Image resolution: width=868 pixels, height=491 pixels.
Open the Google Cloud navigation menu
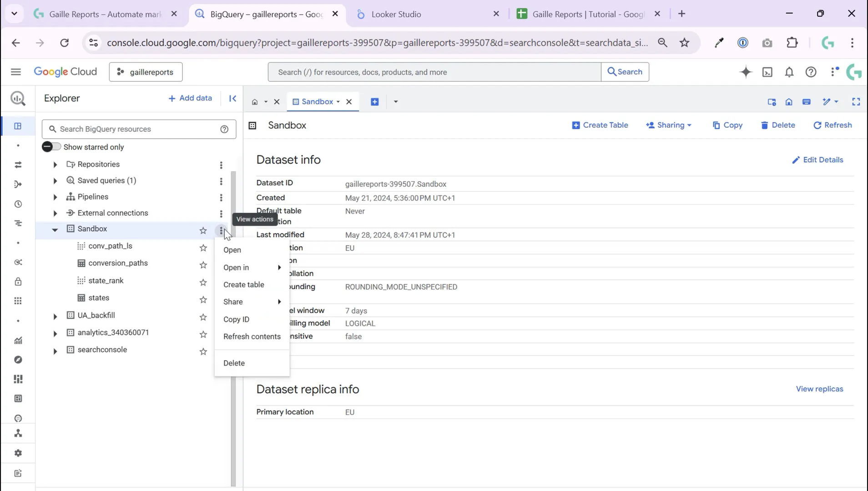coord(16,72)
